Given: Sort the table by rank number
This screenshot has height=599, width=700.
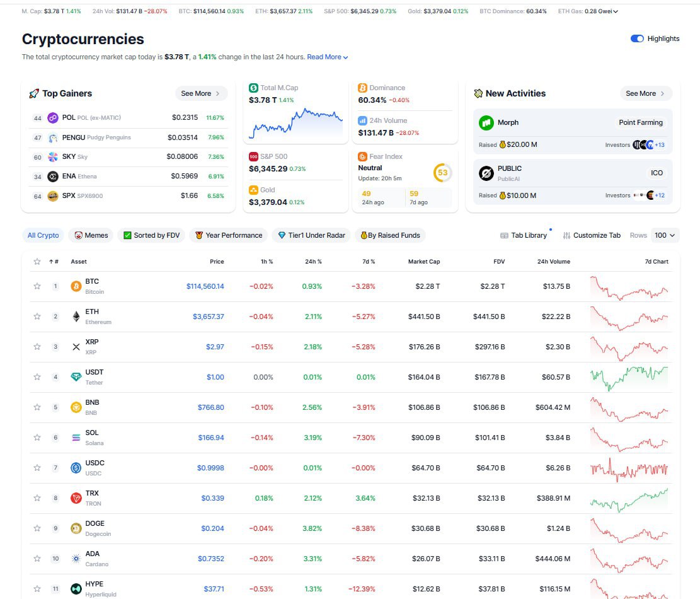Looking at the screenshot, I should pos(54,262).
